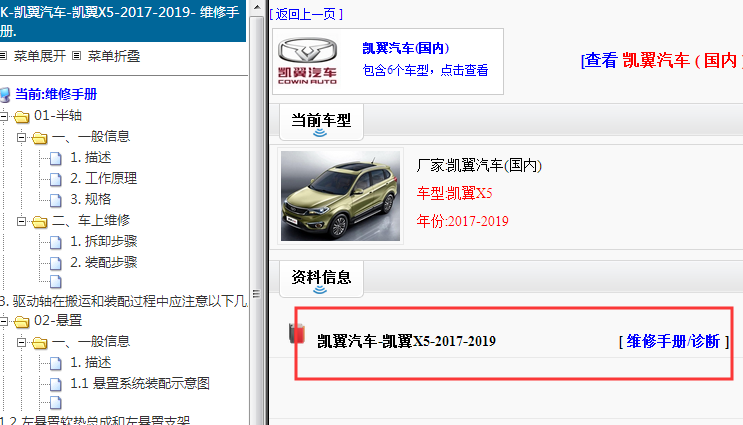Viewport: 743px width, 425px height.
Task: Click the 02-悬置 folder icon
Action: coord(22,322)
